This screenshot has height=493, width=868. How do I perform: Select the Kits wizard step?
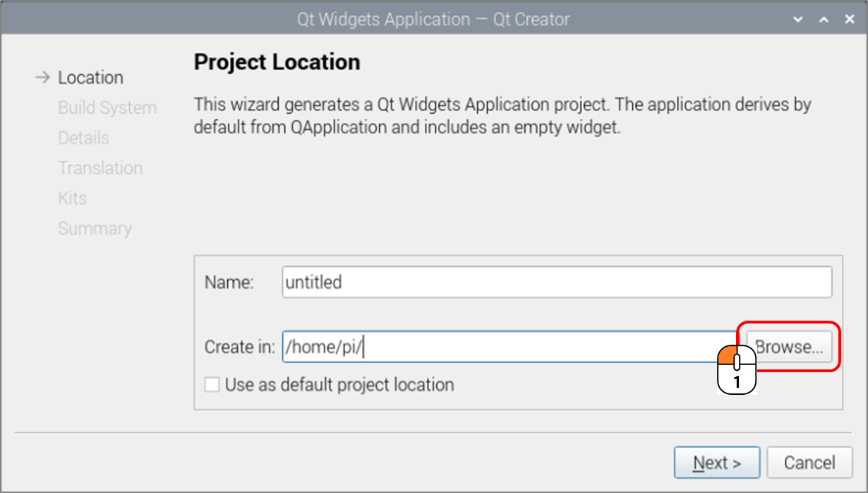coord(72,198)
